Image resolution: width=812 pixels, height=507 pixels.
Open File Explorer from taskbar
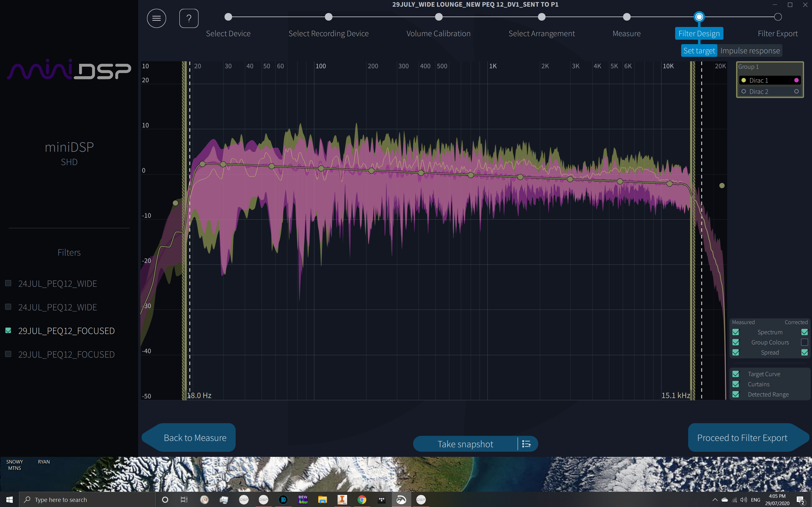click(x=322, y=500)
